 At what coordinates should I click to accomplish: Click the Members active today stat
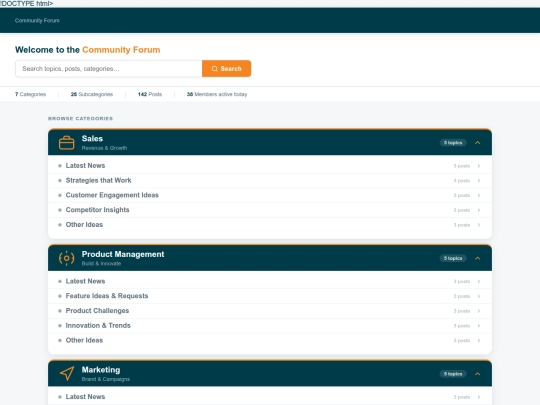click(217, 94)
